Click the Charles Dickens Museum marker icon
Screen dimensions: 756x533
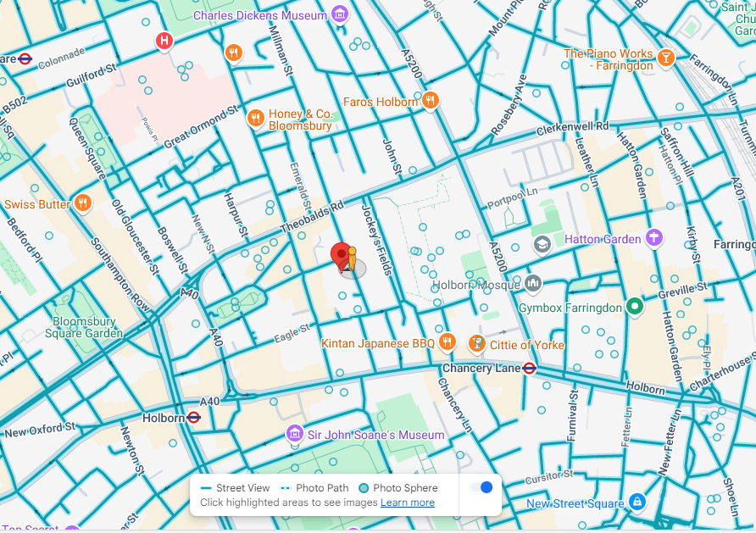pos(340,14)
